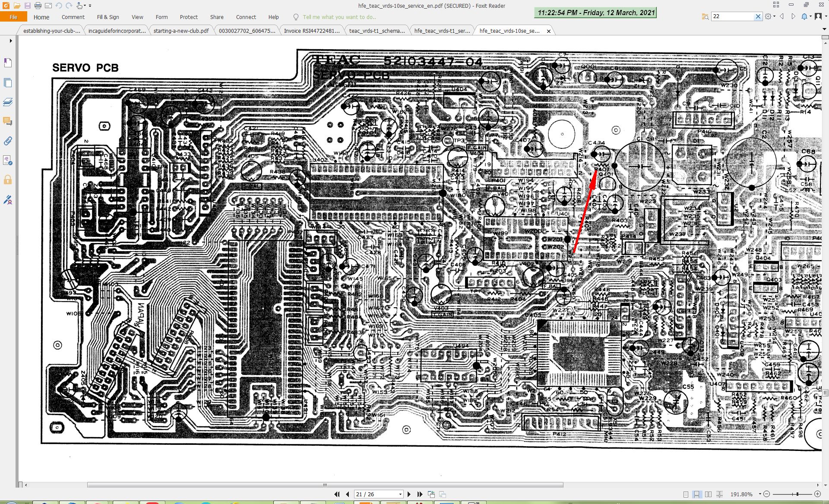Screen dimensions: 829x504
Task: Open the File menu
Action: (x=13, y=17)
